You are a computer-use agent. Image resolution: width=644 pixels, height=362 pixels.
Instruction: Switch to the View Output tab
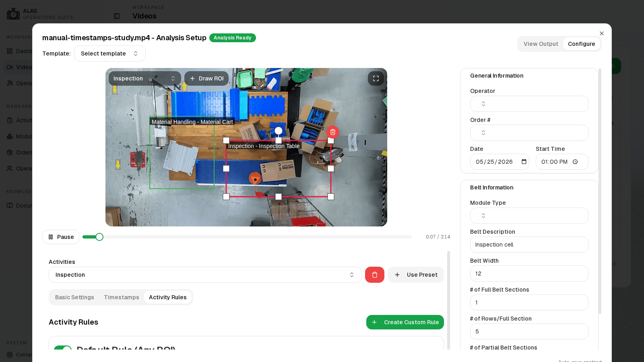point(541,44)
